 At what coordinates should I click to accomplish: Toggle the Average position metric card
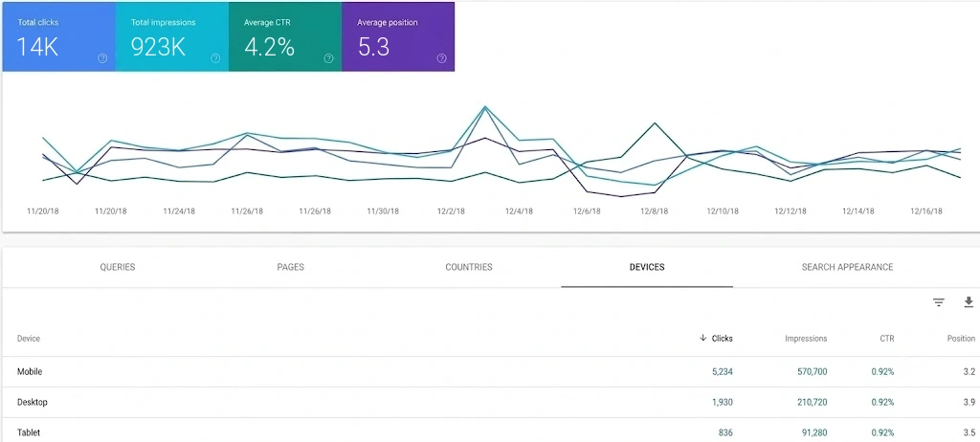tap(398, 36)
